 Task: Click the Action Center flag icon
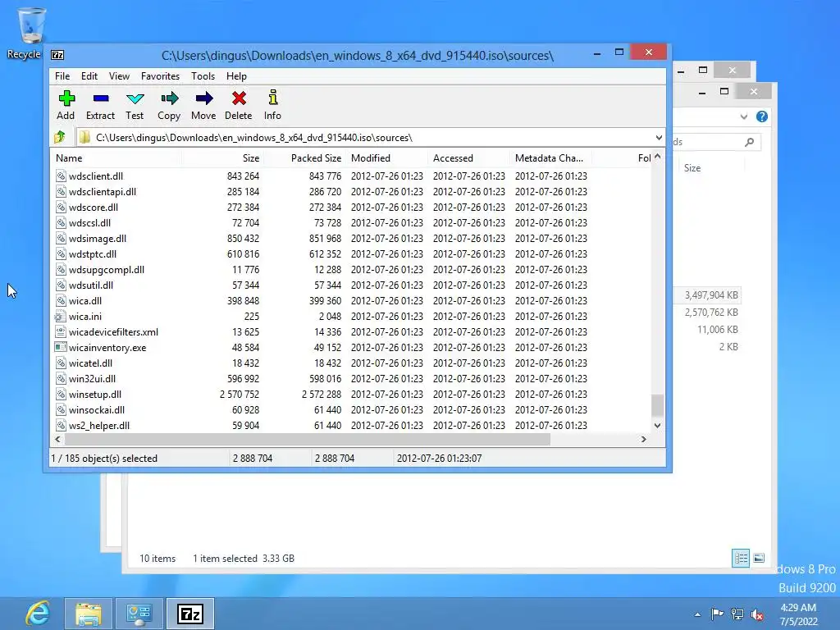point(717,614)
